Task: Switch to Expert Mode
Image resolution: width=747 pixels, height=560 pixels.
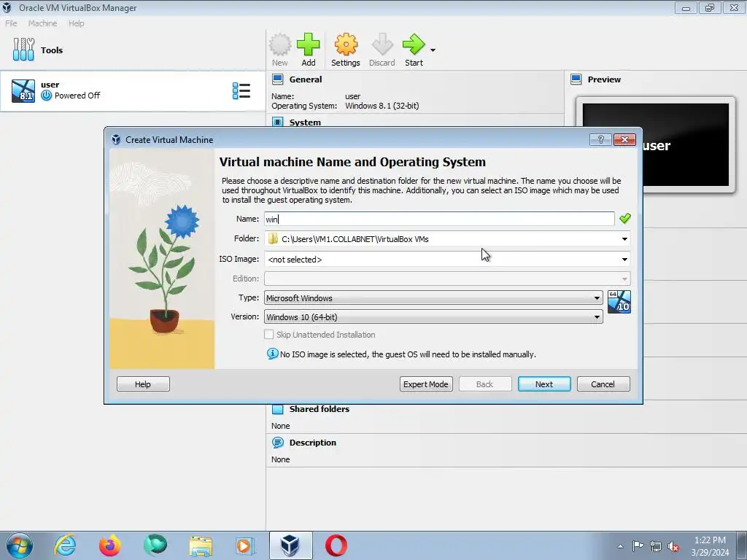Action: pos(426,384)
